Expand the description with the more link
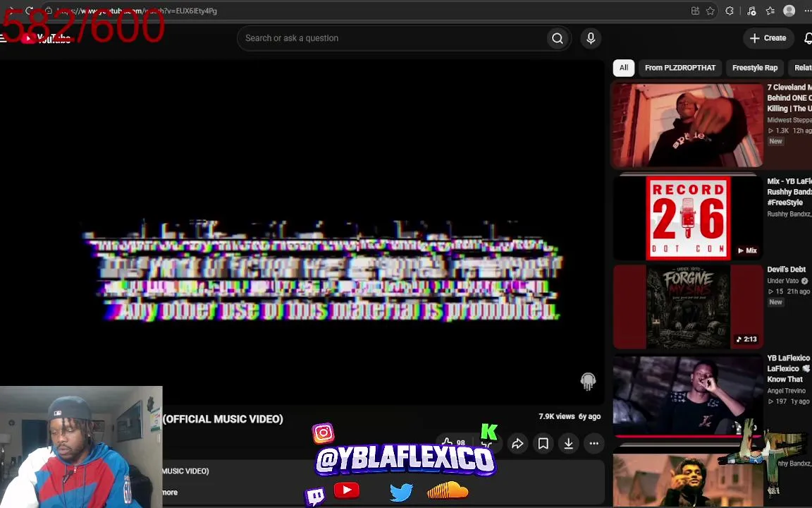This screenshot has height=508, width=812. pos(170,492)
